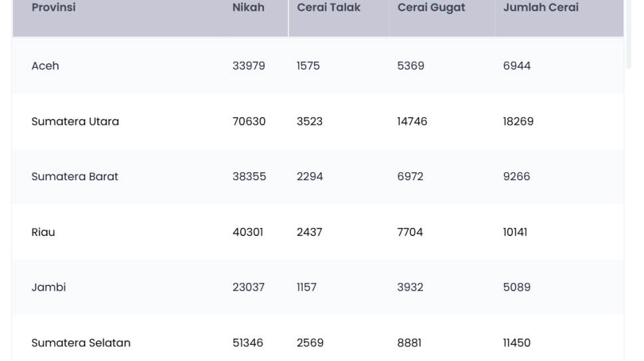Viewport: 644px width, 361px height.
Task: Select Sumatera Selatan's Nikah value 51346
Action: tap(247, 343)
